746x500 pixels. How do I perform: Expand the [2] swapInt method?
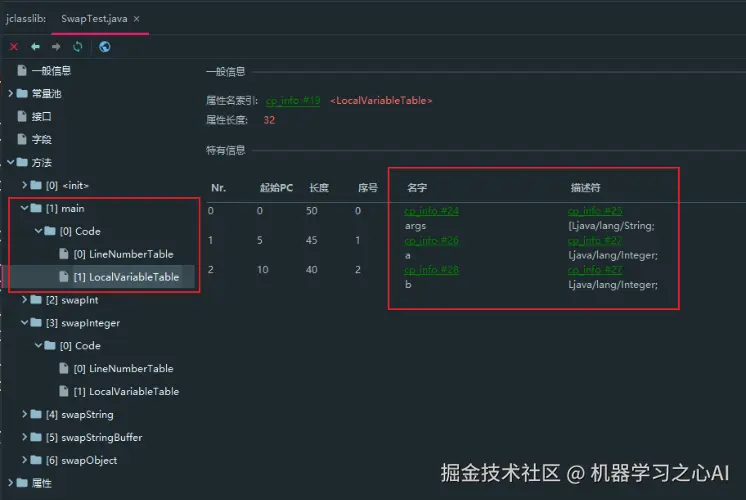(x=24, y=300)
